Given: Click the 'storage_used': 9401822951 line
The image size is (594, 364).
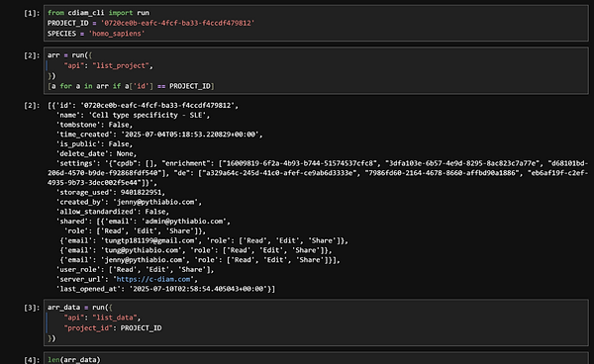Looking at the screenshot, I should point(111,192).
